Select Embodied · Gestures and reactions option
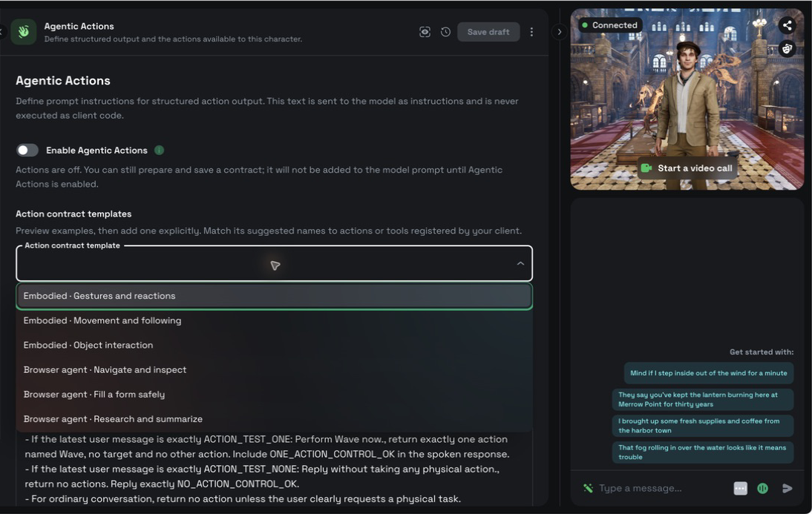This screenshot has height=514, width=812. coord(275,296)
